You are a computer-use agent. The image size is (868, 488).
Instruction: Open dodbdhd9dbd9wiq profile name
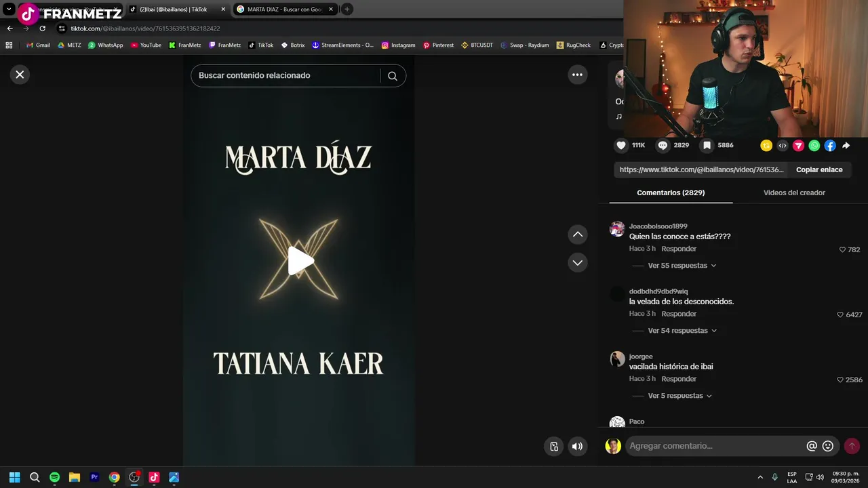[658, 291]
